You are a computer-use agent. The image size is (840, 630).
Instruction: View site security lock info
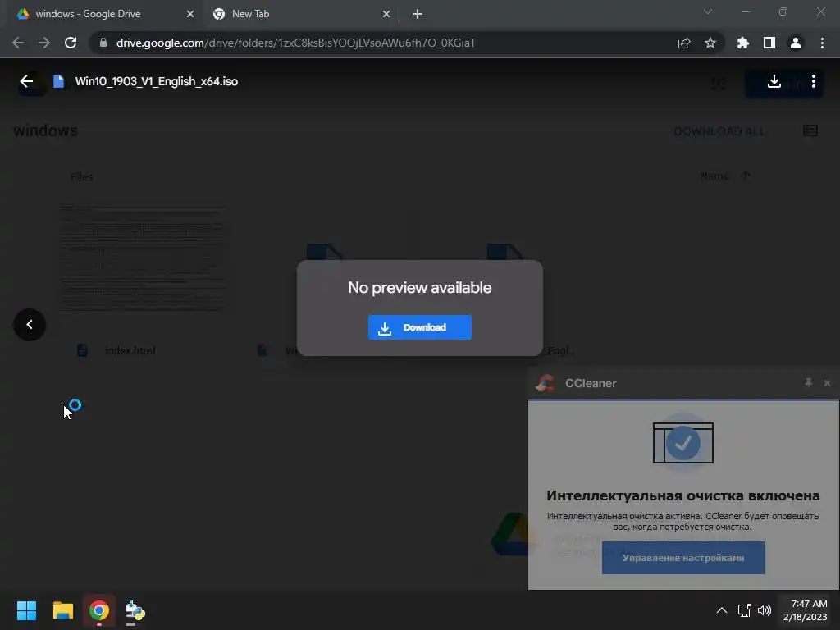pyautogui.click(x=103, y=43)
